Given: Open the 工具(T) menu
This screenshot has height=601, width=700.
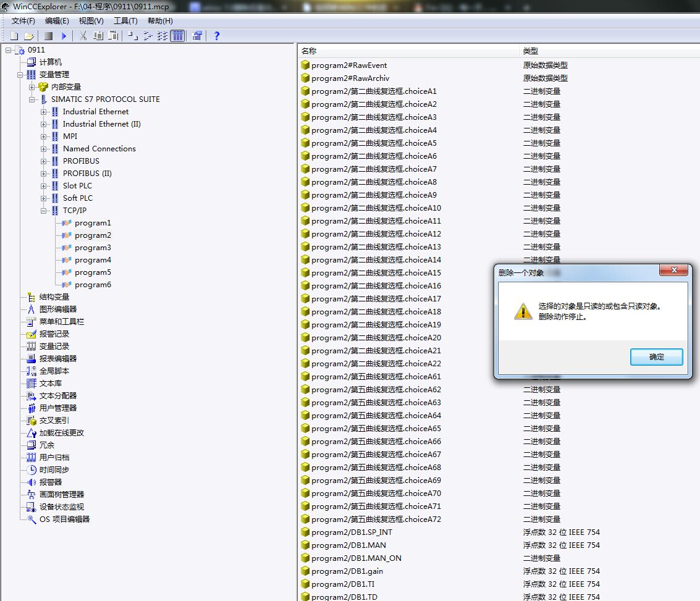Looking at the screenshot, I should pos(125,21).
